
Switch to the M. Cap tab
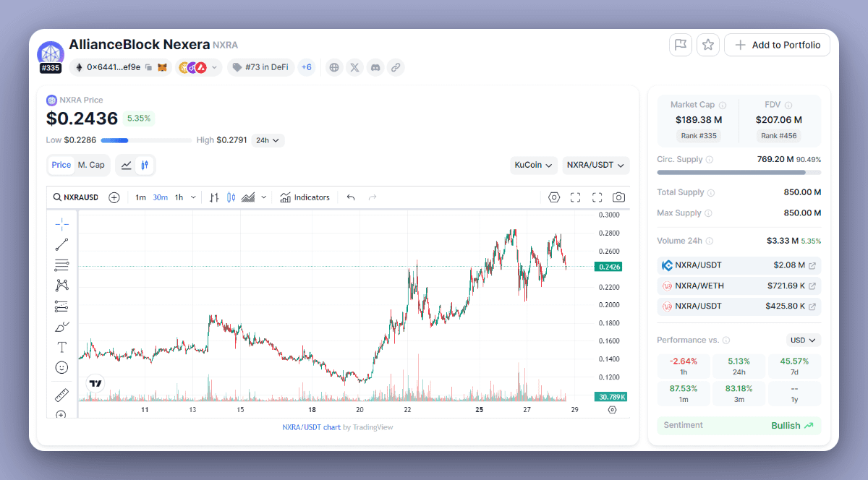91,165
